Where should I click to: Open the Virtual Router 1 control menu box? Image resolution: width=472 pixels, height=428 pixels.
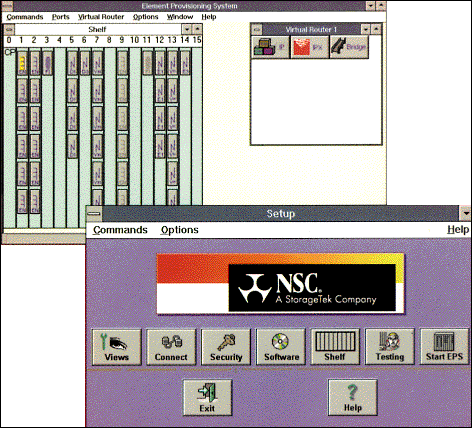tap(256, 29)
